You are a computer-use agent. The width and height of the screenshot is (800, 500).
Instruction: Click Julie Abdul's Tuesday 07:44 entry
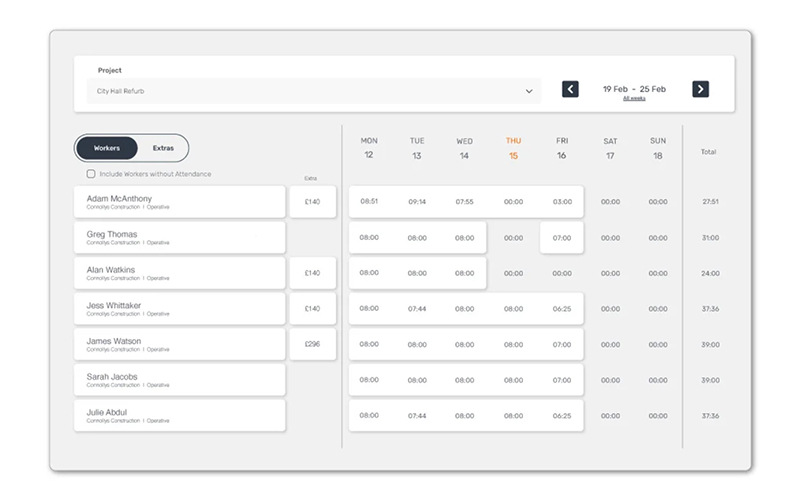point(417,416)
